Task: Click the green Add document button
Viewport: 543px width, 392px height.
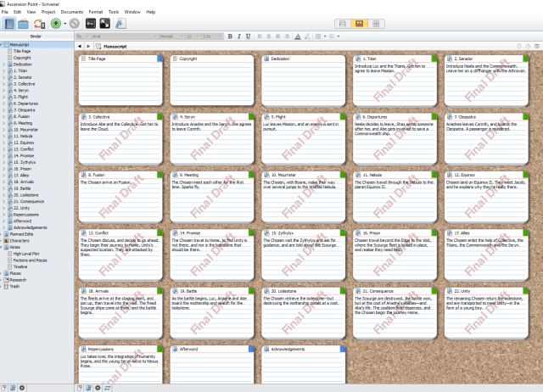Action: [55, 24]
